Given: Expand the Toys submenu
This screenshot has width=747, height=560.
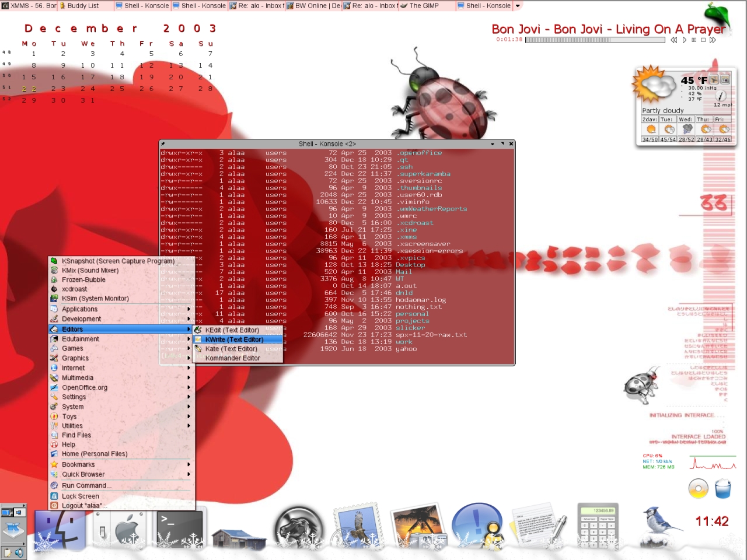Looking at the screenshot, I should click(121, 416).
